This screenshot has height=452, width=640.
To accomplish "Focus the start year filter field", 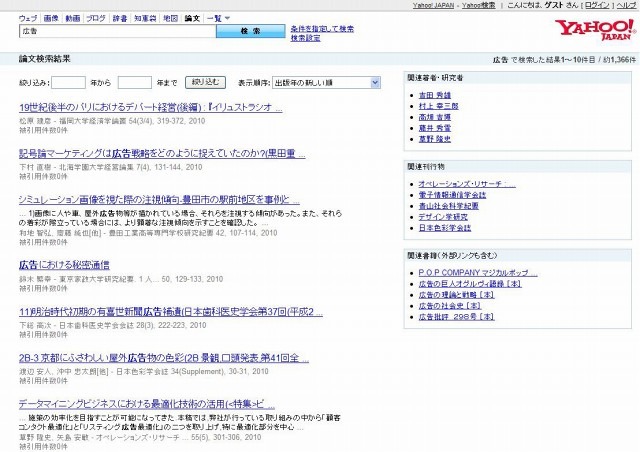I will point(68,82).
